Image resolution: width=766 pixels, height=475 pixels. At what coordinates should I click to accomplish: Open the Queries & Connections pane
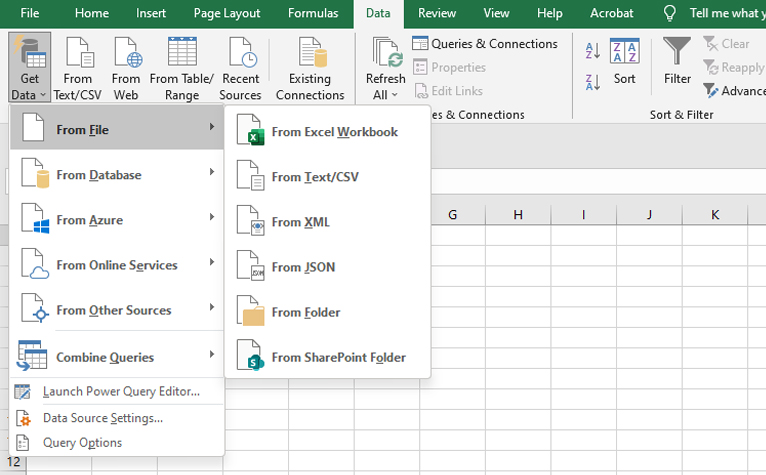click(x=485, y=43)
